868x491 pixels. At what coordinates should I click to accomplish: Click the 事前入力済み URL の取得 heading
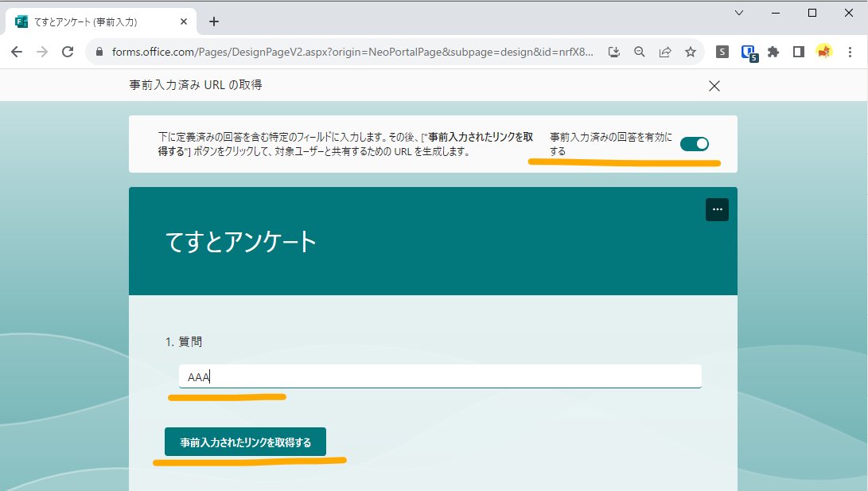click(196, 84)
